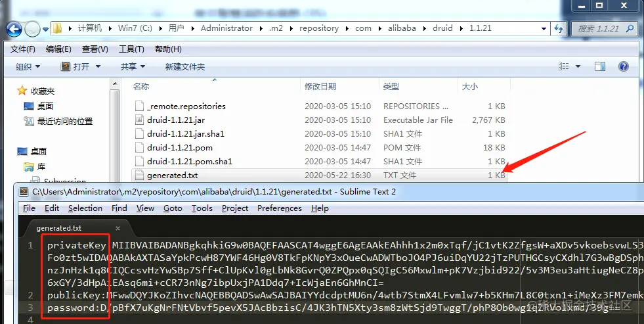Click the search box magnifier icon
Screen dimensions: 644x324
[x=630, y=28]
